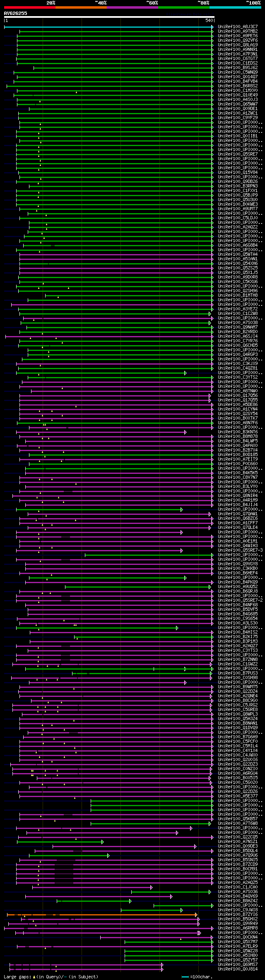Open hit UniRef100_C1EDS2
This screenshot has height=980, width=265.
point(238,63)
